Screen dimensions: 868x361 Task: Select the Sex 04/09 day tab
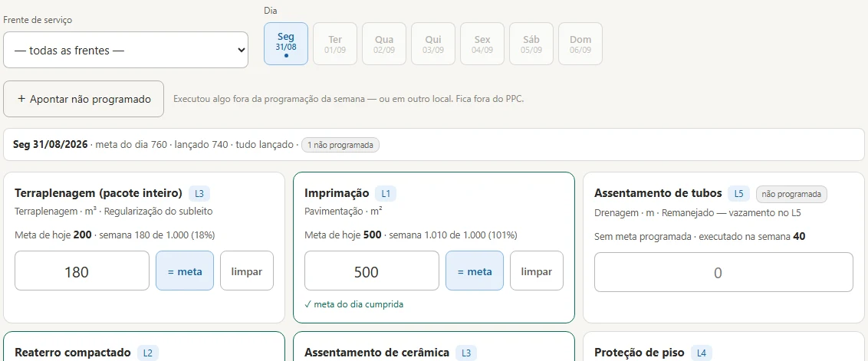[482, 44]
